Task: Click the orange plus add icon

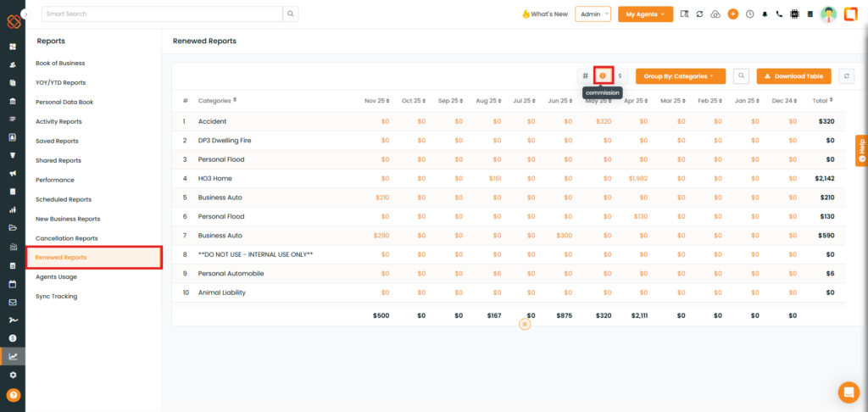Action: click(732, 14)
